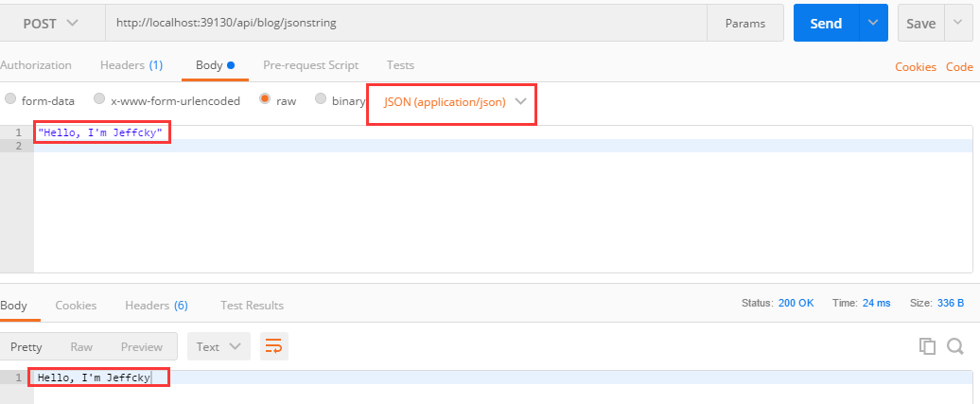Save the request with Save button
This screenshot has width=980, height=404.
pos(921,23)
